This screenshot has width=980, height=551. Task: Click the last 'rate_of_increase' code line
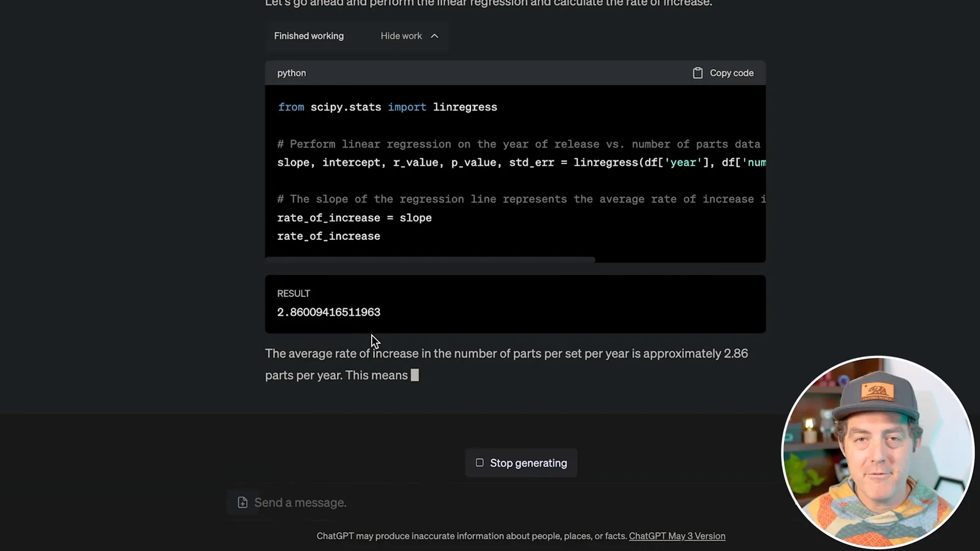pos(328,236)
